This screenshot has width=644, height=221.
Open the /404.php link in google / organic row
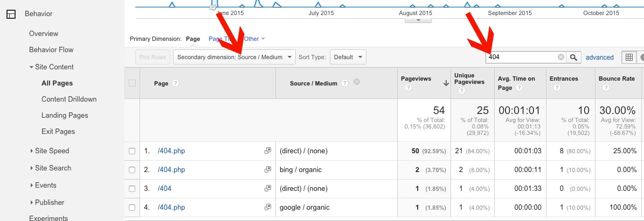click(x=171, y=207)
